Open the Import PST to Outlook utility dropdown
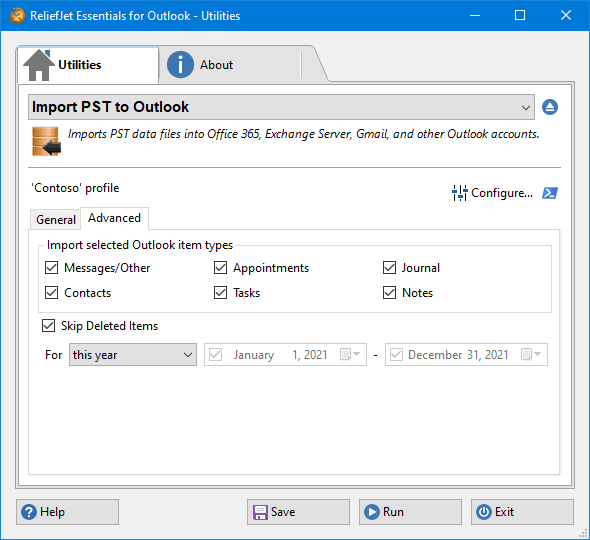590x540 pixels. [281, 107]
